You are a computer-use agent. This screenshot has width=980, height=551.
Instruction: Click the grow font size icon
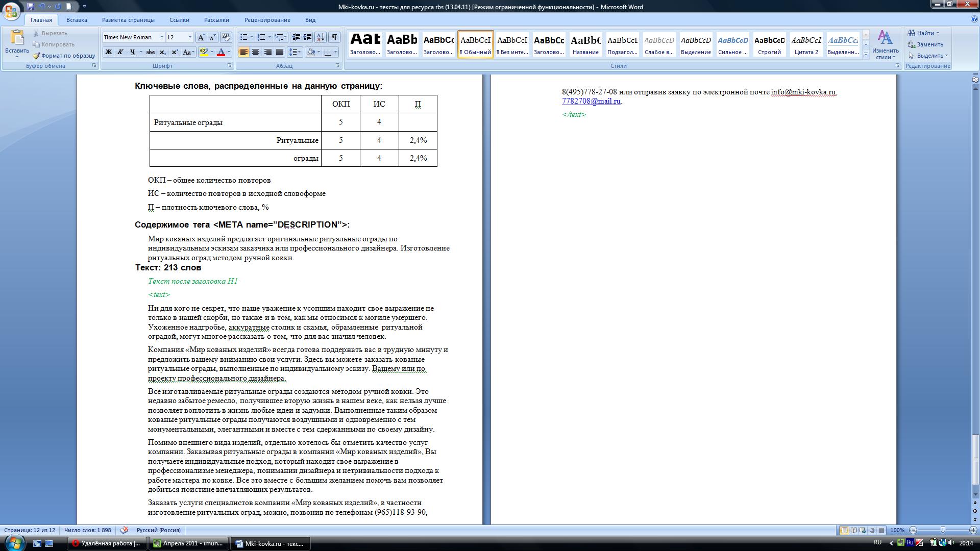point(201,37)
